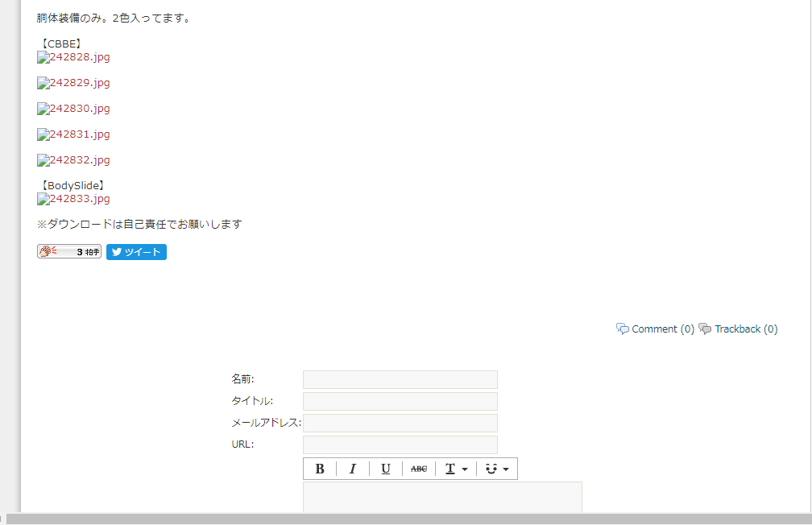
Task: Apply strikethrough ABC formatting
Action: coord(419,469)
